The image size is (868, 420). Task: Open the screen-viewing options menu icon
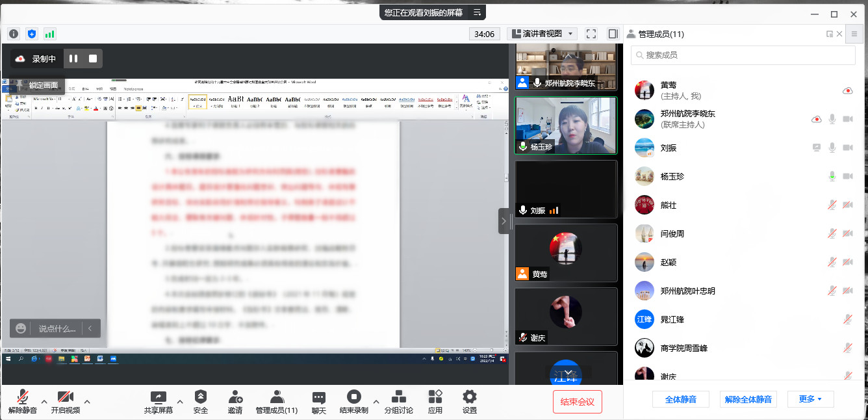(x=477, y=12)
